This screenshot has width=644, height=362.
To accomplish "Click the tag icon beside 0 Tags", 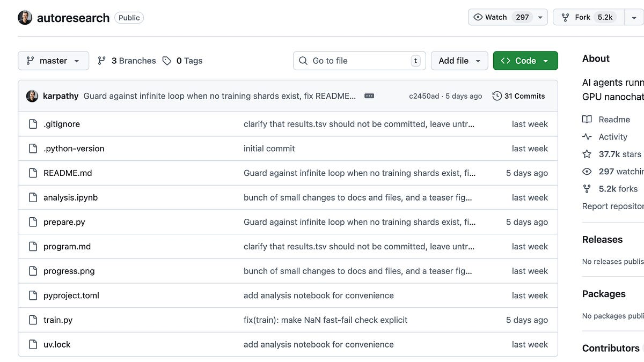I will point(167,61).
